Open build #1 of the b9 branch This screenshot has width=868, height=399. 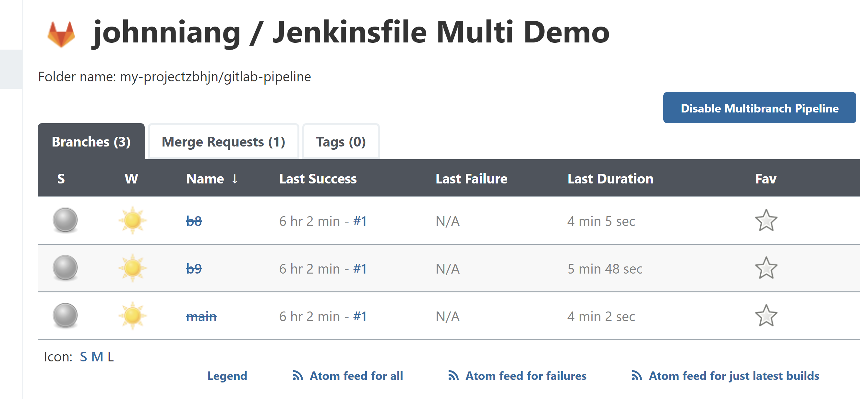pos(359,268)
